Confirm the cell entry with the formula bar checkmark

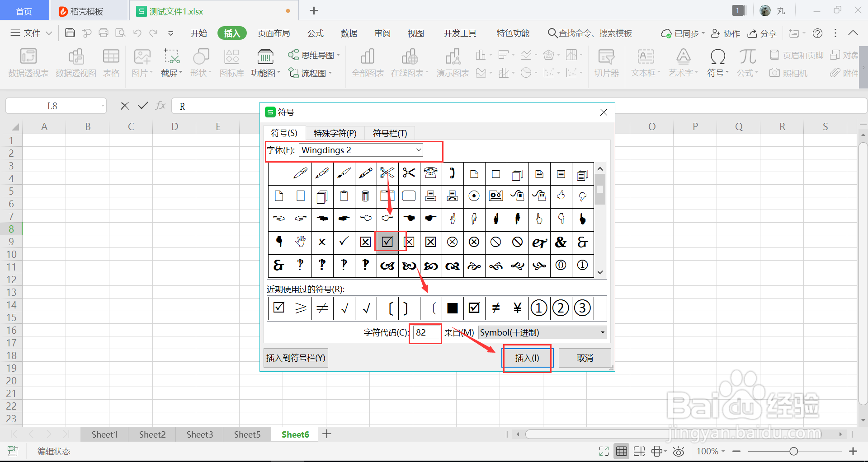143,106
